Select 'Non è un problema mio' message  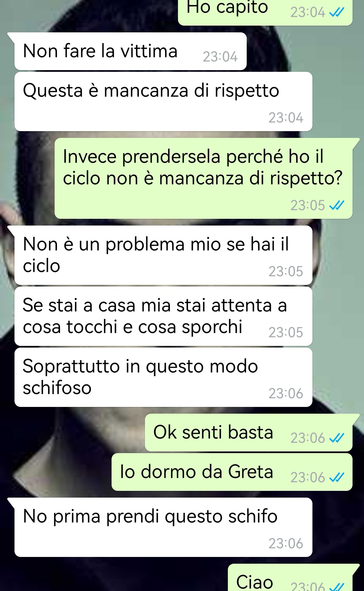click(x=163, y=255)
